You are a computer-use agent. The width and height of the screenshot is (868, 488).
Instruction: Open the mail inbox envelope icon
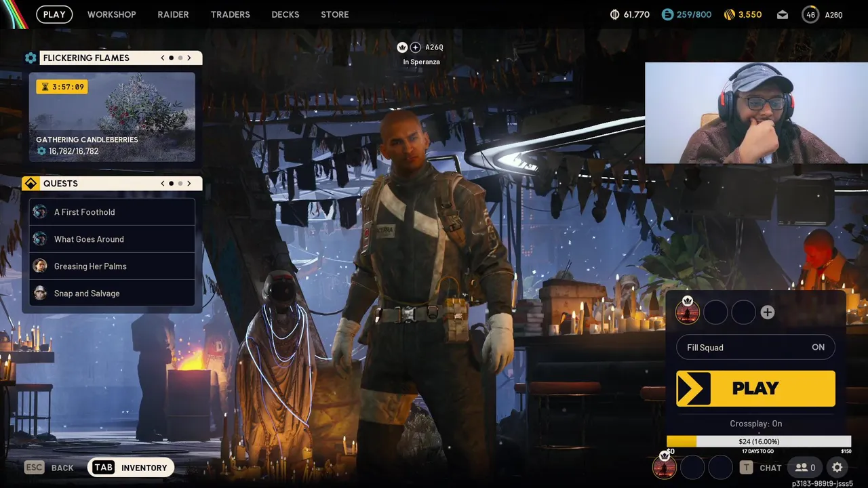(x=783, y=15)
